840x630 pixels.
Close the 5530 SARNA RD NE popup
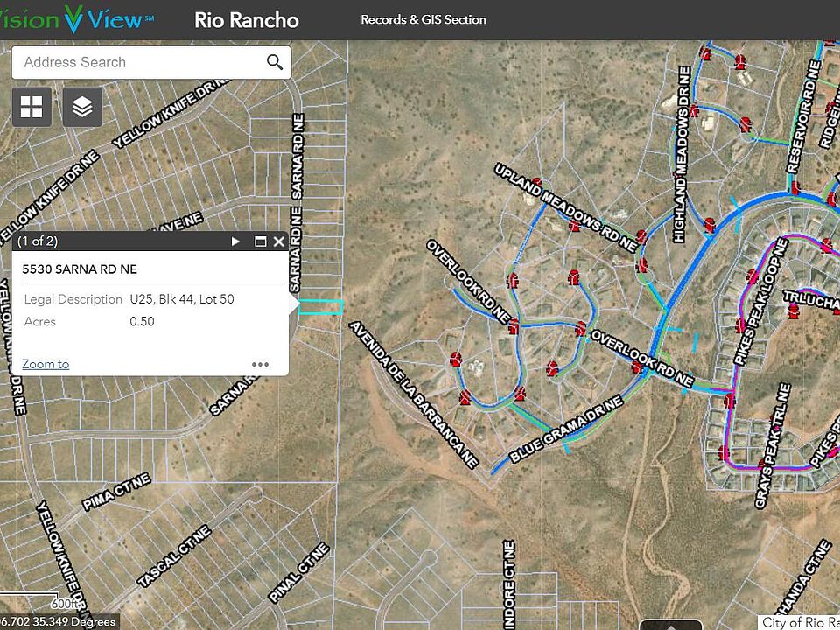pos(278,241)
